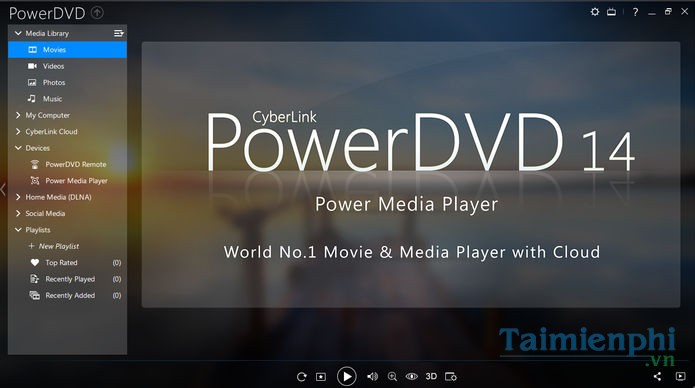
Task: Hide the sidebar using left edge arrow
Action: click(3, 189)
